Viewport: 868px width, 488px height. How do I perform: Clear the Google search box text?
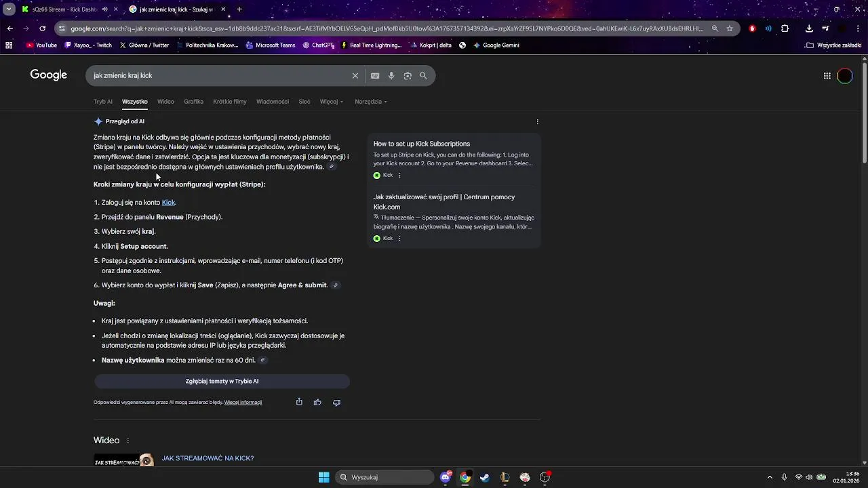coord(355,76)
